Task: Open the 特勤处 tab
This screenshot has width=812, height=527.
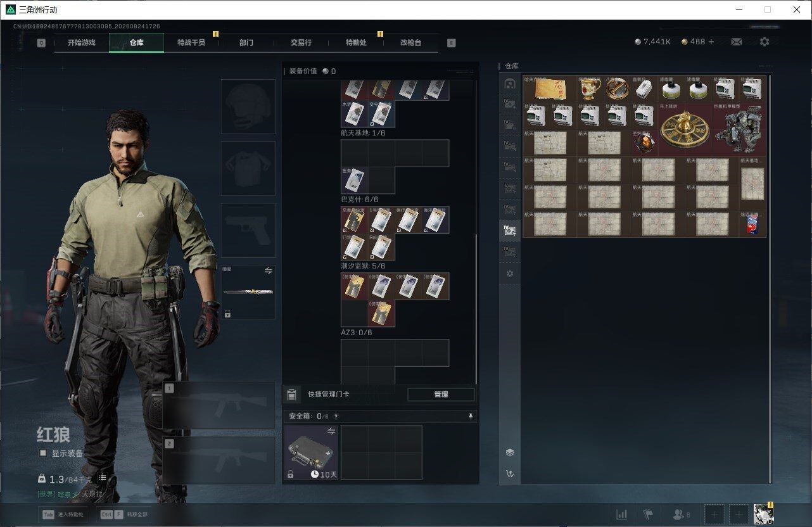Action: tap(356, 42)
